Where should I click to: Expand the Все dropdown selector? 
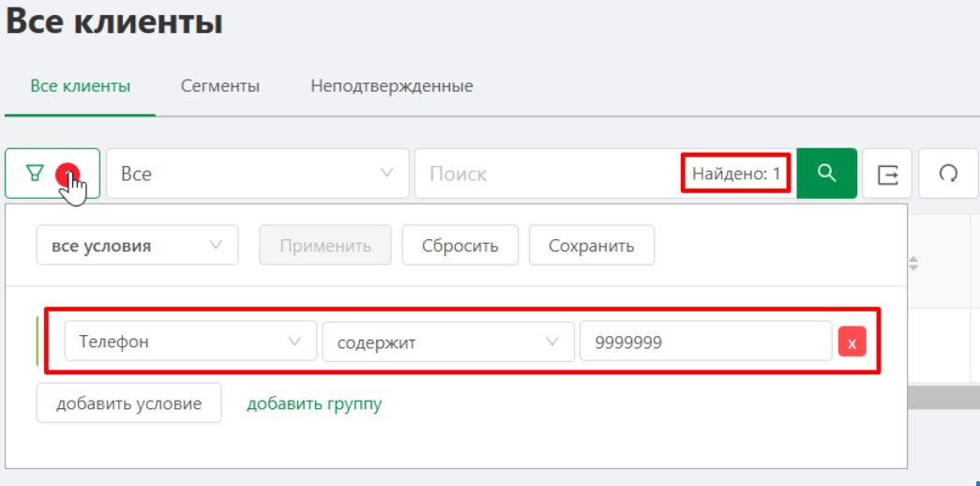point(258,174)
